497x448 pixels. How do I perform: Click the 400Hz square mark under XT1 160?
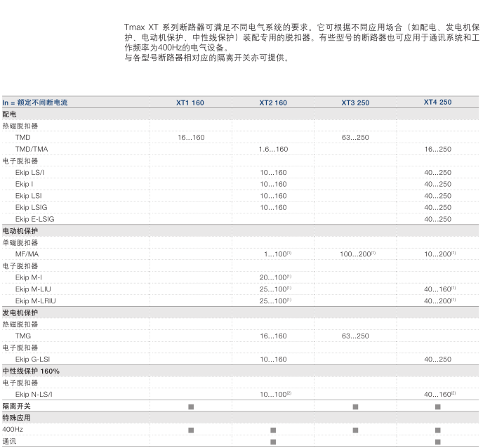coord(191,430)
